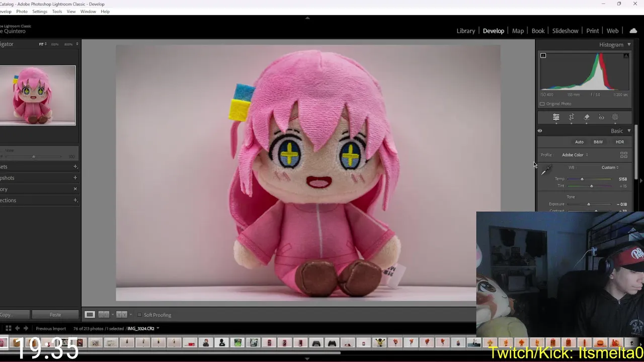Open Before/After view options dropdown arrow
This screenshot has width=644, height=362.
point(131,315)
